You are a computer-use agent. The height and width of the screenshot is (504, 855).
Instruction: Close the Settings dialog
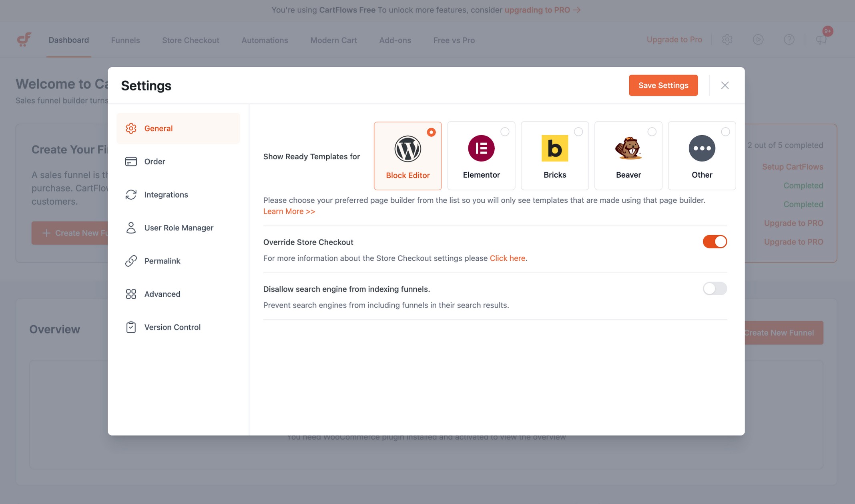tap(725, 85)
